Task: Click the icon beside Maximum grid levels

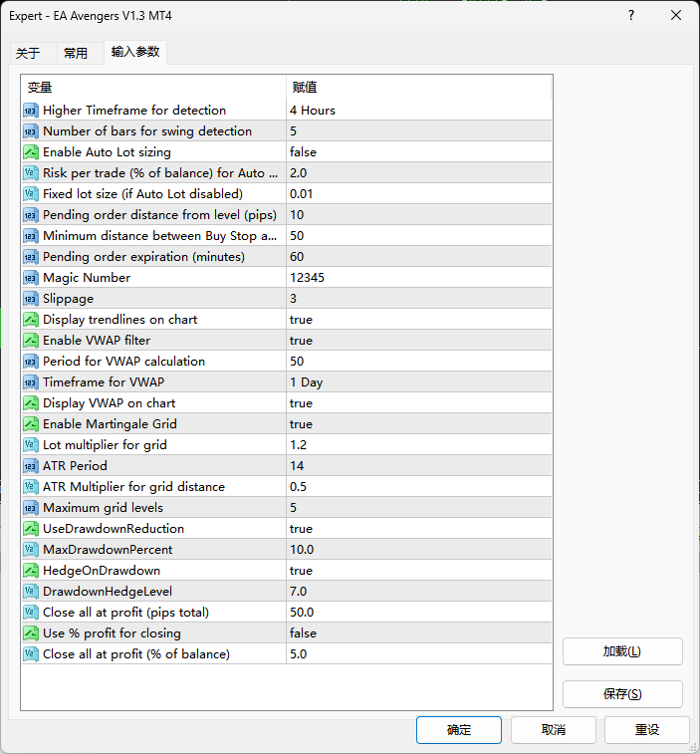Action: point(30,508)
